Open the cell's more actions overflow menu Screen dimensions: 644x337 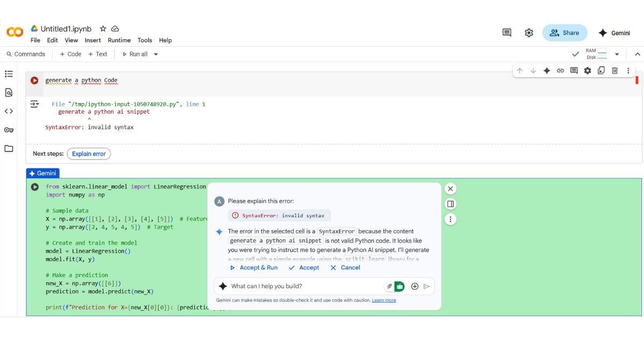tap(628, 70)
